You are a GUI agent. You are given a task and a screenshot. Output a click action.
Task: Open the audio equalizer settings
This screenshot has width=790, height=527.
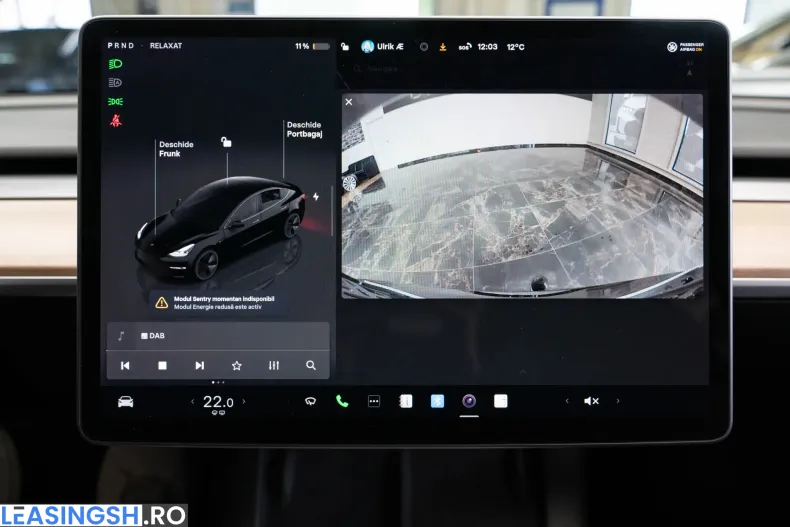274,365
